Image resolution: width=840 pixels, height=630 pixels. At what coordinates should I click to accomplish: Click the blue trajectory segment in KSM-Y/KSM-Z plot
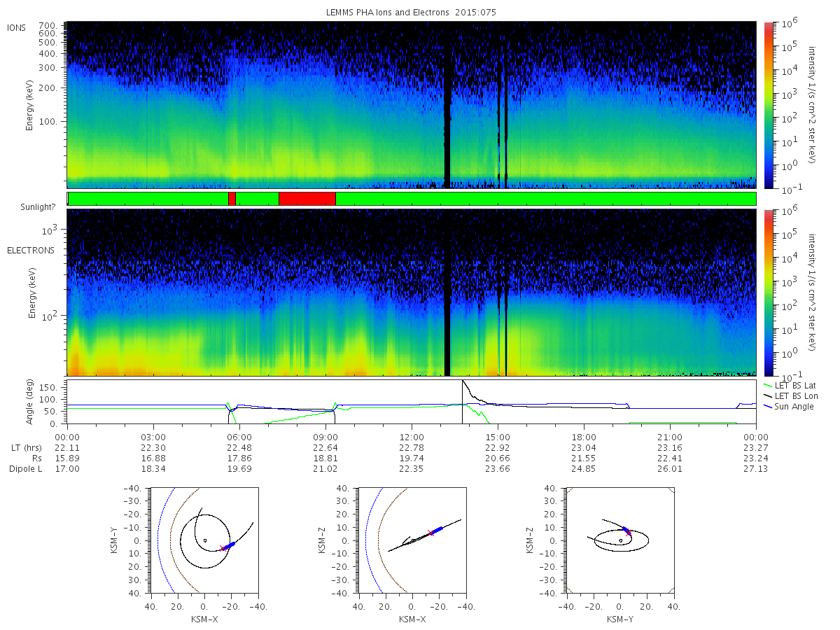pos(626,531)
